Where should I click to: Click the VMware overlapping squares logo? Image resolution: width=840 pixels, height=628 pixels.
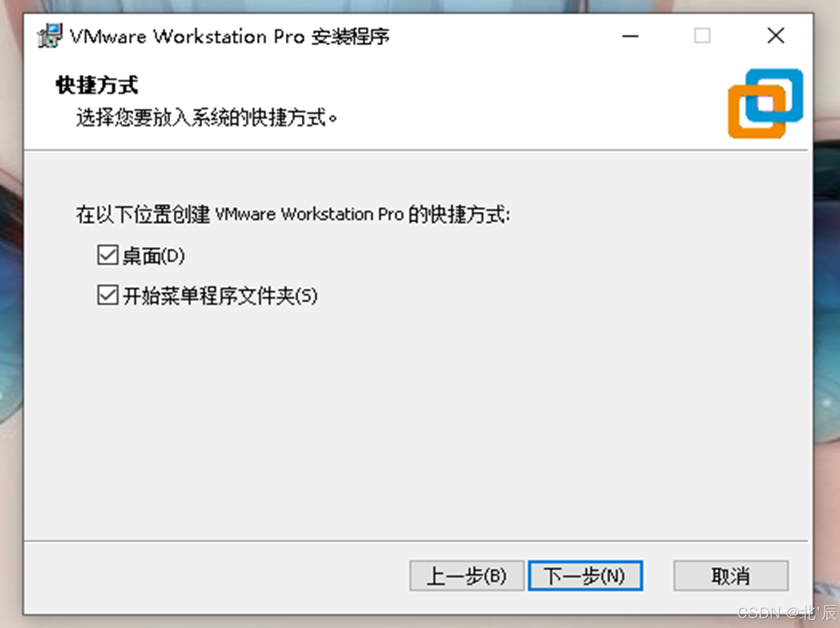(x=766, y=104)
